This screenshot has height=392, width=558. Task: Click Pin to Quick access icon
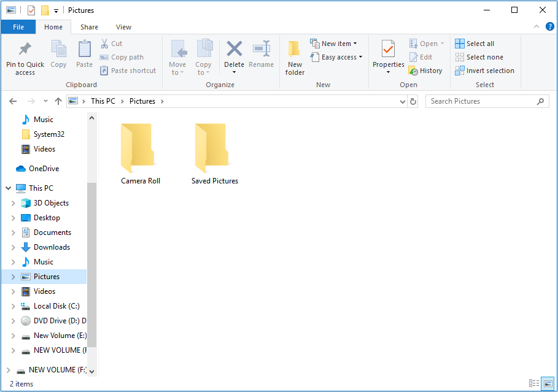(25, 50)
